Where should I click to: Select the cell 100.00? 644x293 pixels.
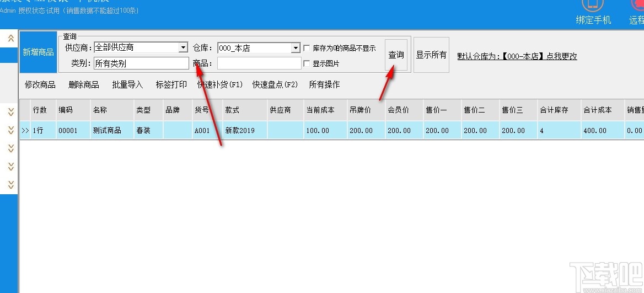pyautogui.click(x=325, y=131)
